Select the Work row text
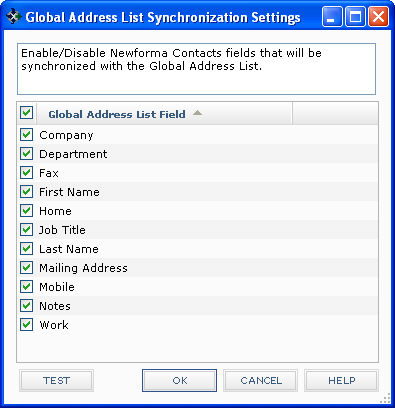Screen dimensions: 395x408 pos(54,325)
